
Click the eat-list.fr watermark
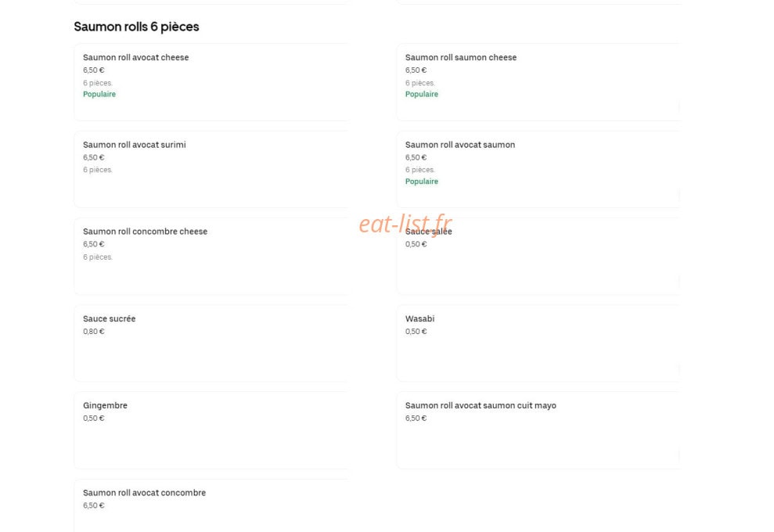405,225
